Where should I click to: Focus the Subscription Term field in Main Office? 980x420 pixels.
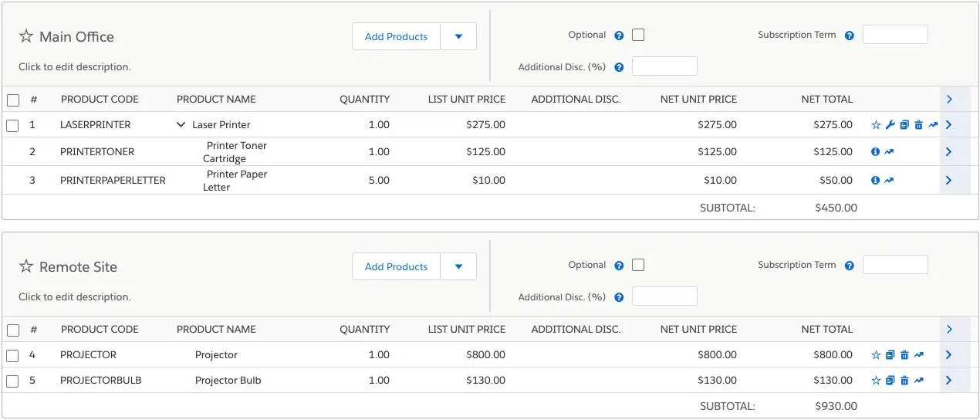[x=895, y=35]
